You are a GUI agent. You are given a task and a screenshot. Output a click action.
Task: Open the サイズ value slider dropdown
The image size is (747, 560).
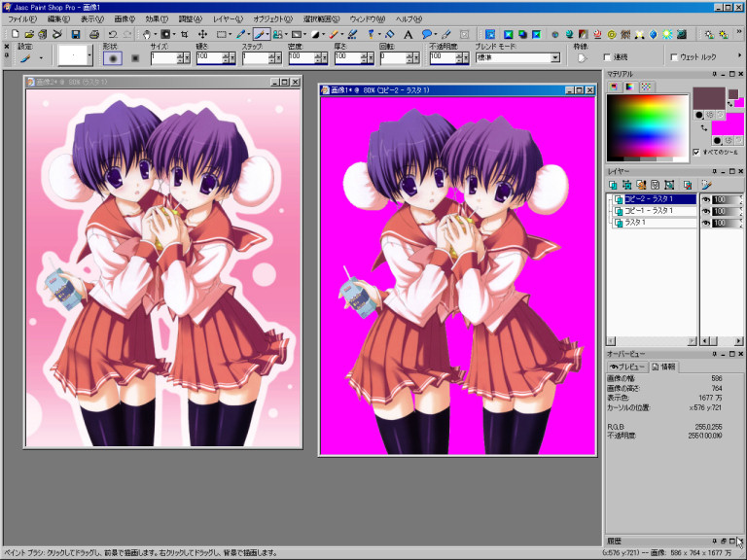(x=187, y=58)
